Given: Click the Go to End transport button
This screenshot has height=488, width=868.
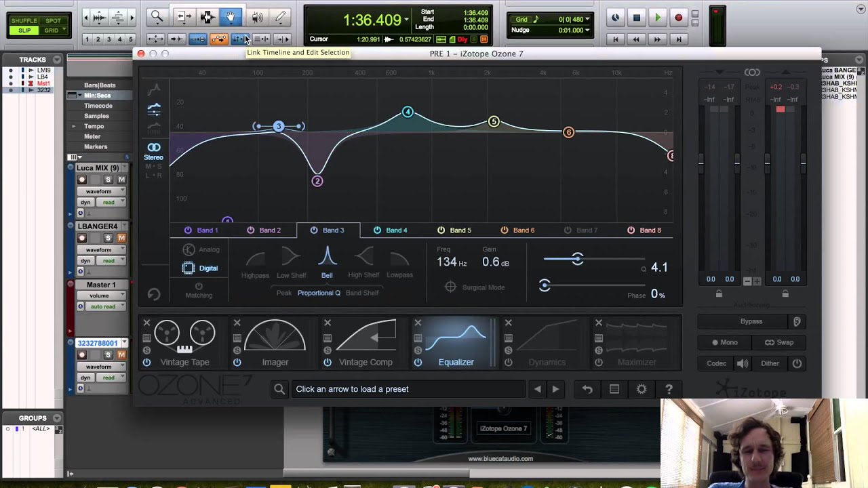Looking at the screenshot, I should coord(679,39).
